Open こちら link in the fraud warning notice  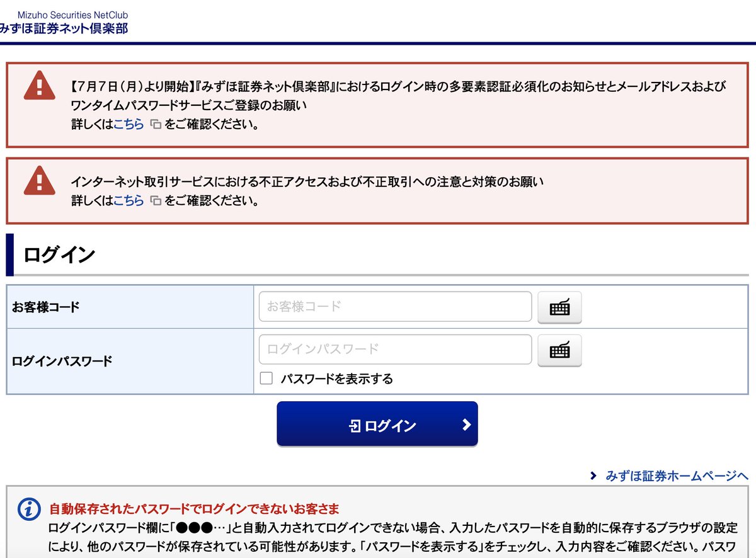click(x=129, y=201)
